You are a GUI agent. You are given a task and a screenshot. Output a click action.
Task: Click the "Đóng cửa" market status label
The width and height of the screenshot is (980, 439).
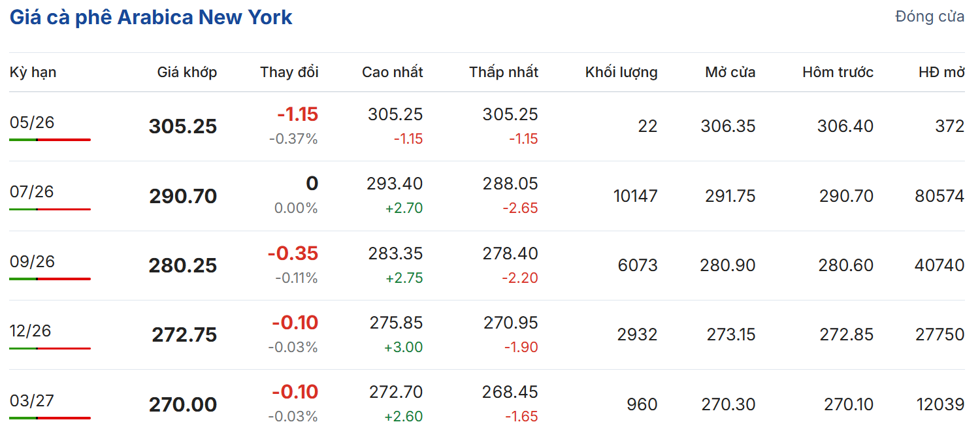930,17
